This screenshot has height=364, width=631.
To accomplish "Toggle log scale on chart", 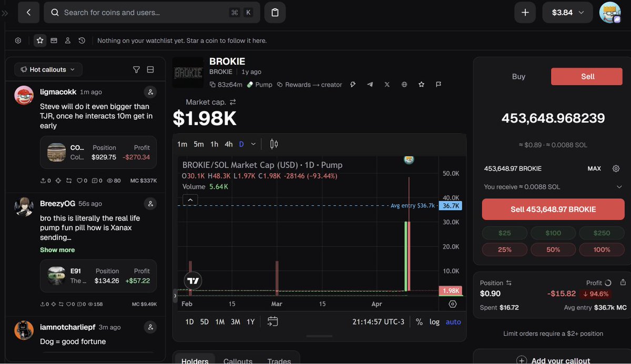I will [434, 322].
